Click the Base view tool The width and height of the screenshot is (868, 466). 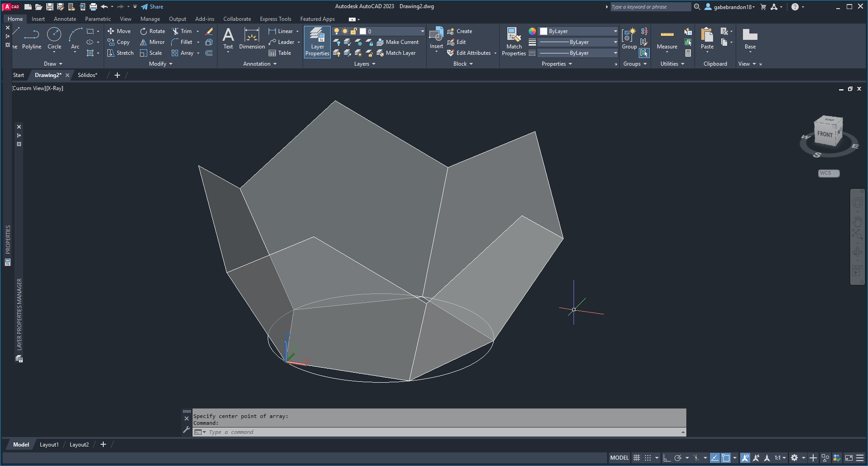click(x=750, y=39)
